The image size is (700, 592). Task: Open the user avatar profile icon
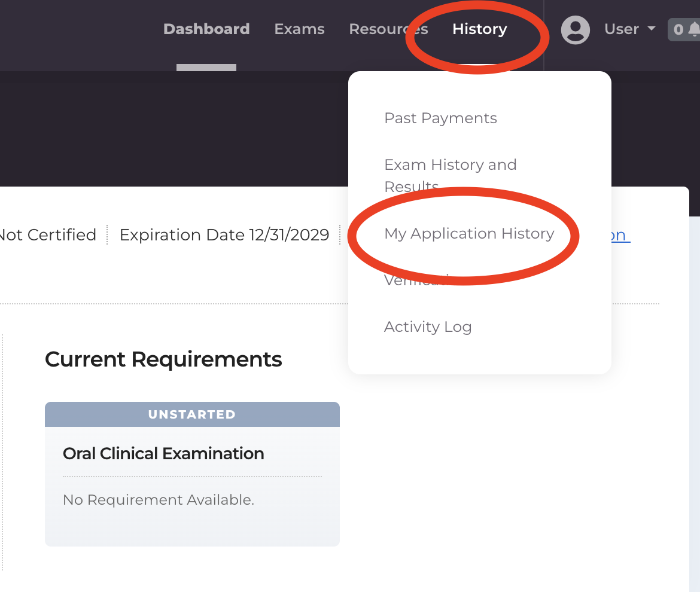[x=575, y=30]
